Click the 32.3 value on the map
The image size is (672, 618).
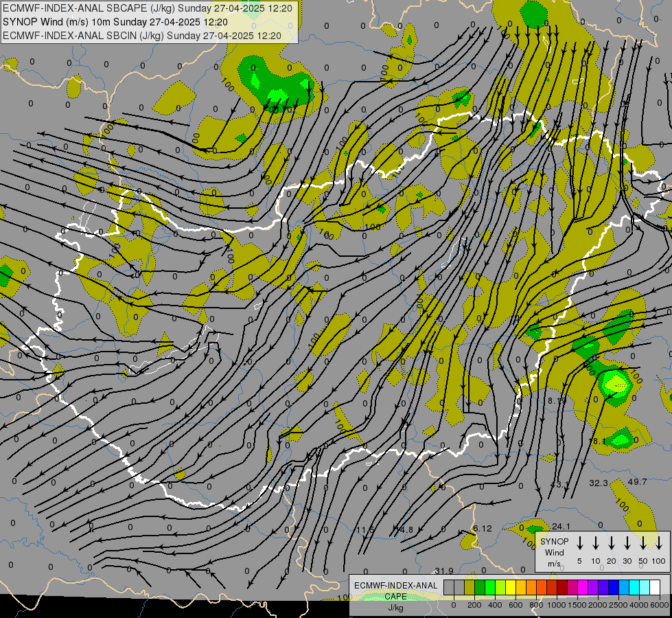pos(599,483)
